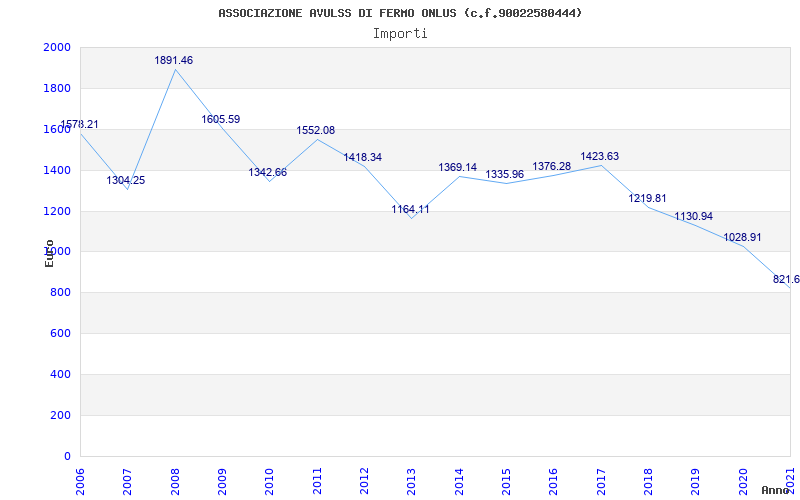The width and height of the screenshot is (800, 500).
Task: Select the 1369.14 value
Action: [x=458, y=167]
